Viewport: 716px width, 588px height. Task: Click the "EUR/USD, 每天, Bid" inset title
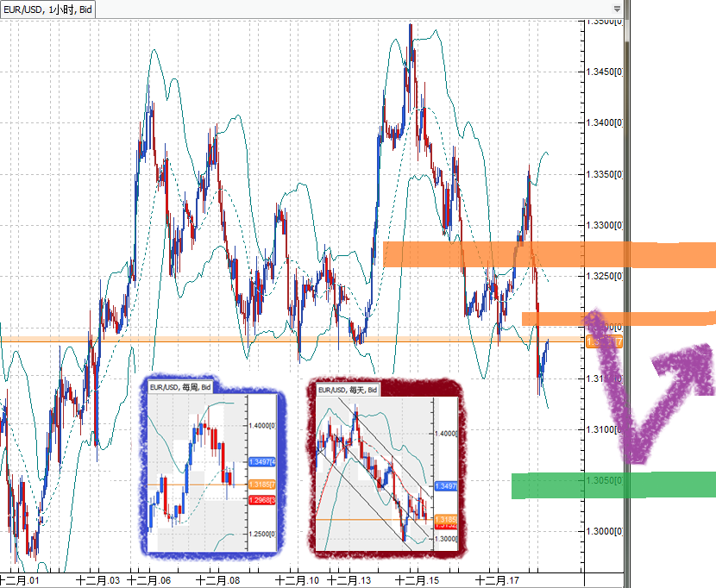point(348,390)
